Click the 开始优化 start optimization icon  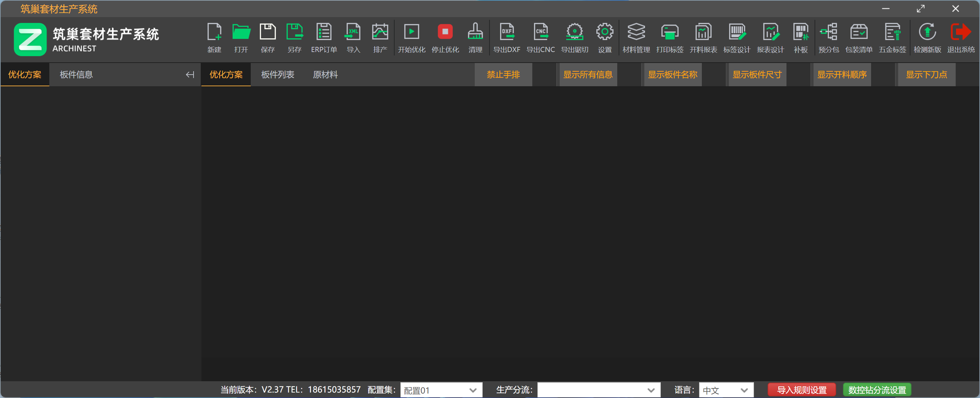click(x=411, y=32)
